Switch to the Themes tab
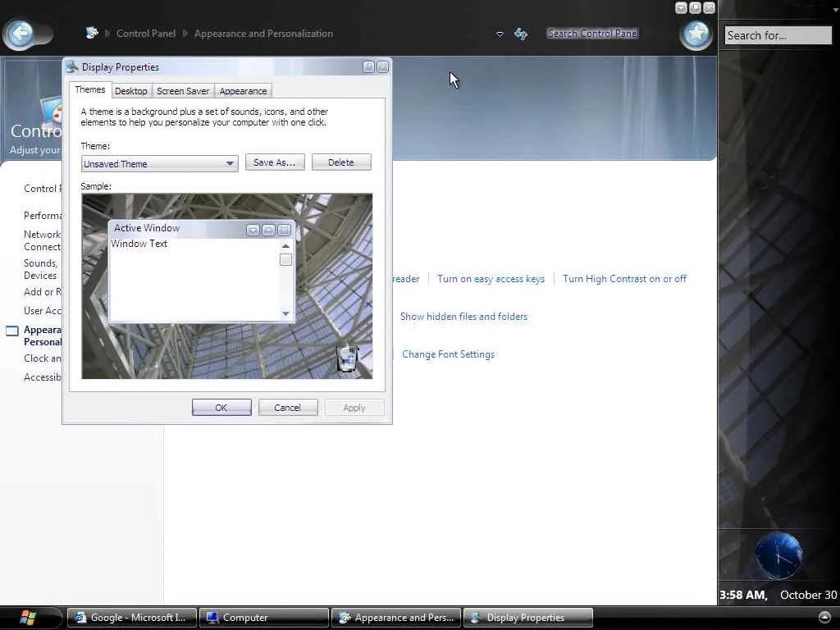Viewport: 840px width, 630px height. (x=90, y=89)
